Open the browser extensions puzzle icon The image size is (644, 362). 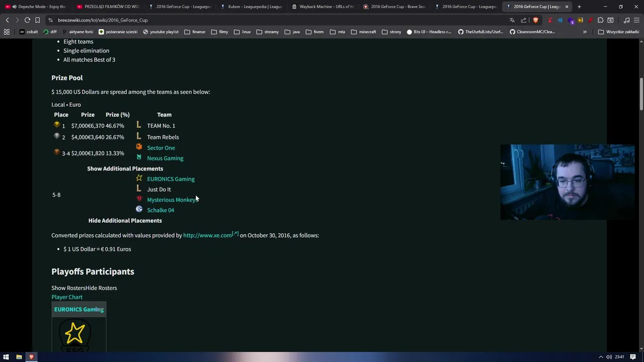coord(600,20)
